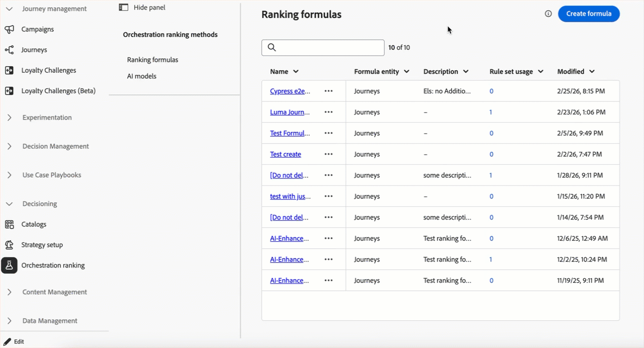Collapse the Journey management section

[x=9, y=9]
